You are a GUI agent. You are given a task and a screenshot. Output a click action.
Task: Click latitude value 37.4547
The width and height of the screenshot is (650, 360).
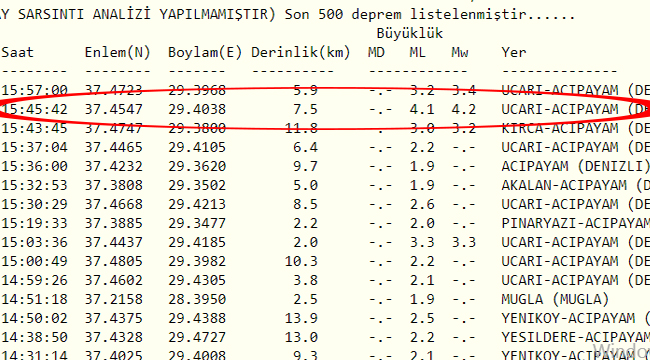tap(114, 109)
